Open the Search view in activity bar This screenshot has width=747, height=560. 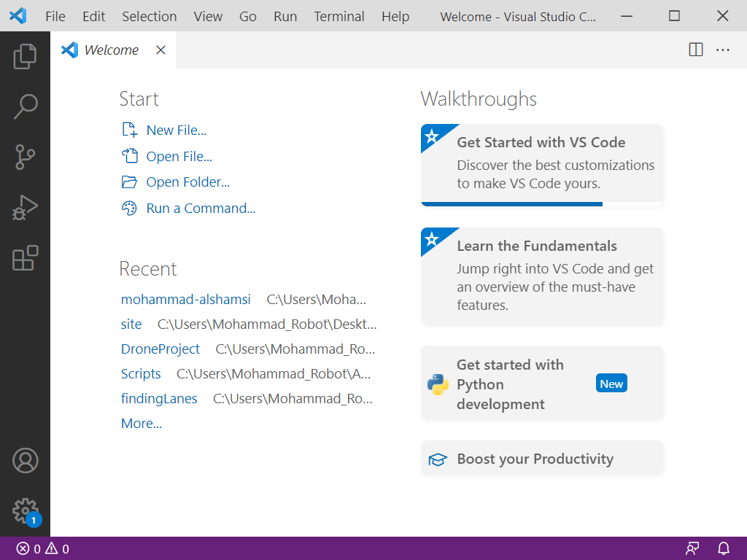pyautogui.click(x=25, y=106)
